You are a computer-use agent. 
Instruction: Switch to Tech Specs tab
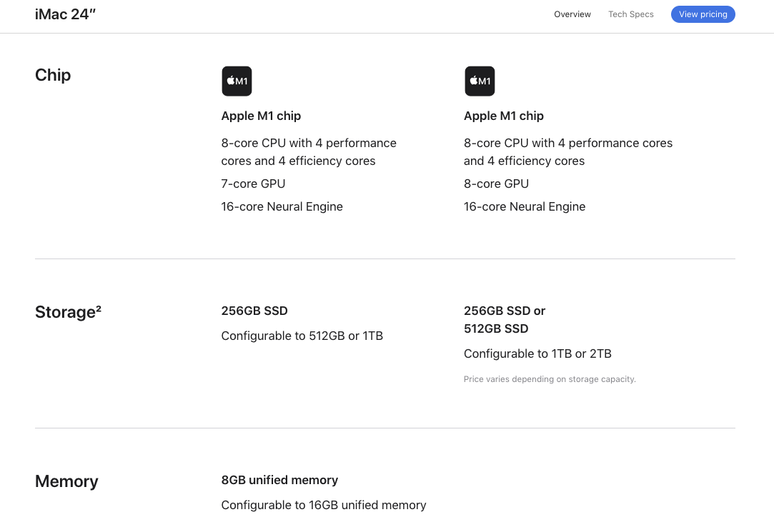click(x=631, y=14)
